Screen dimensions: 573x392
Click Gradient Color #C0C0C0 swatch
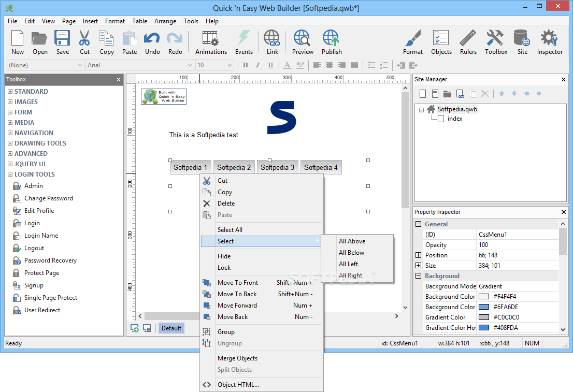tap(484, 317)
